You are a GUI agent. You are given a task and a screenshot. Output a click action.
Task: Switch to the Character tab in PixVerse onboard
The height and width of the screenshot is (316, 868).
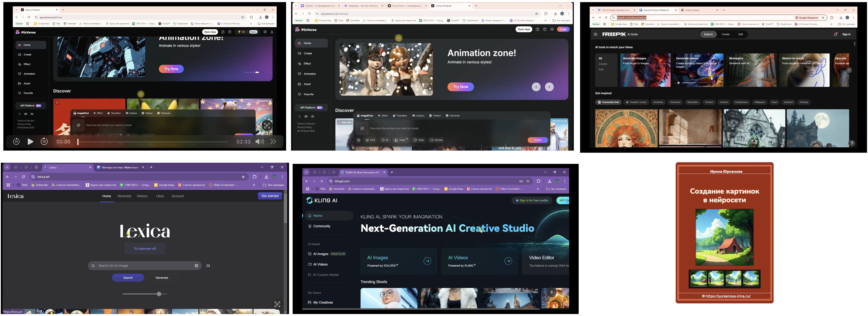452,116
